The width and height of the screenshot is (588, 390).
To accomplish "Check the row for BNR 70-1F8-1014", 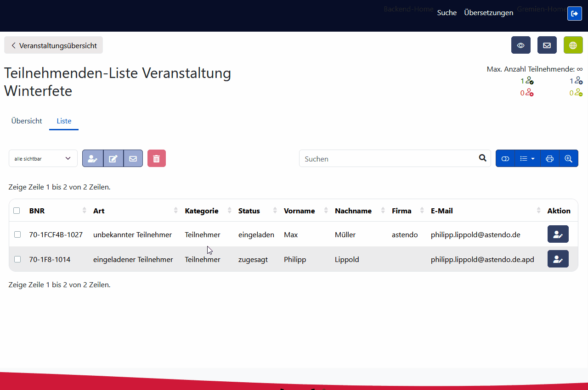I will click(17, 259).
